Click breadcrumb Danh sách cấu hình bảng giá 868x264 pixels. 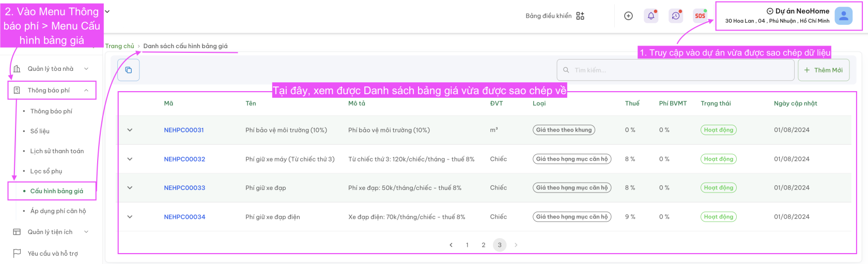(x=185, y=46)
